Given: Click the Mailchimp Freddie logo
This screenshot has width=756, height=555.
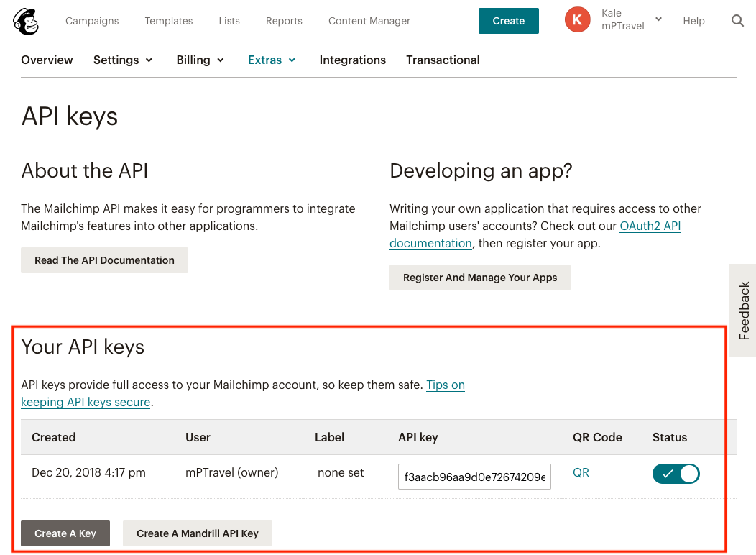Looking at the screenshot, I should pos(26,22).
